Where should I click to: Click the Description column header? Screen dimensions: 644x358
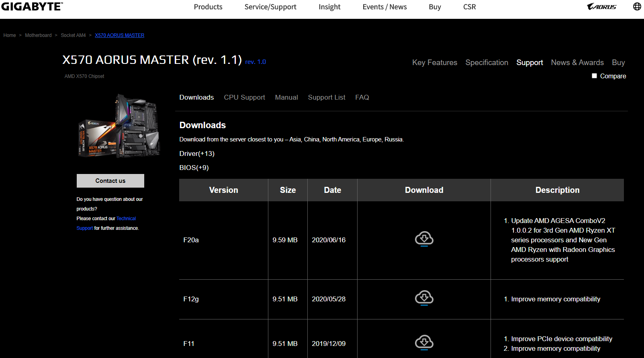(x=557, y=190)
